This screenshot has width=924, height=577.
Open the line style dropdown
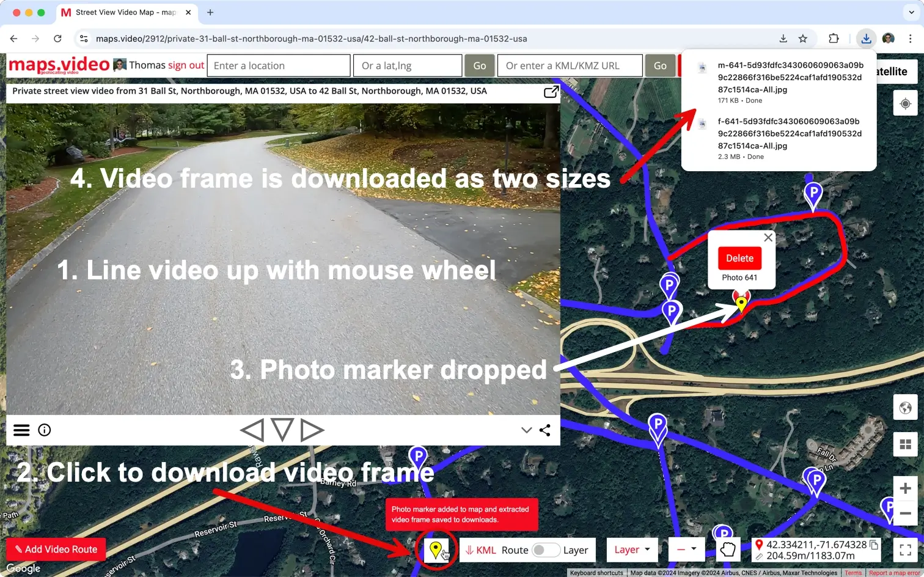point(687,549)
